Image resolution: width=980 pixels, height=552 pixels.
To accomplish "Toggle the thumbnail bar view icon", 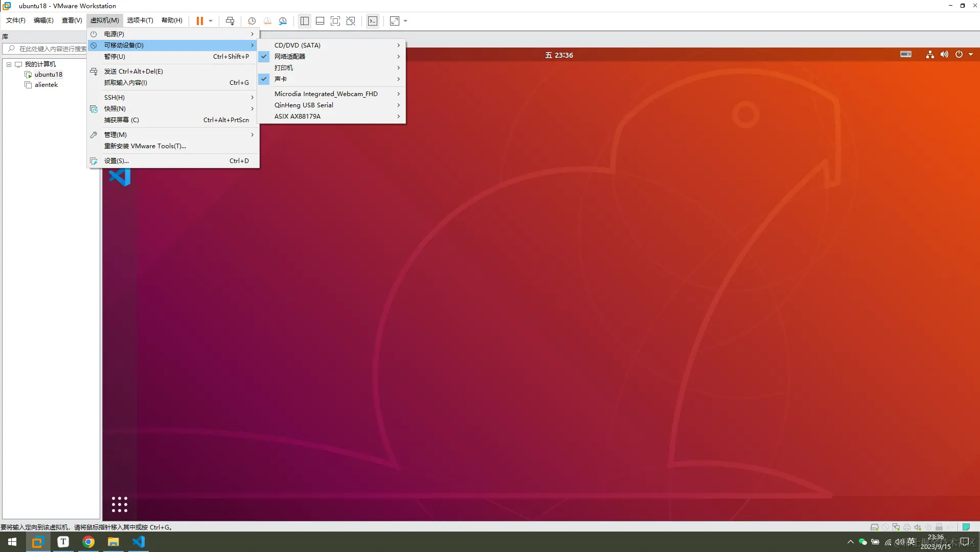I will pos(320,21).
